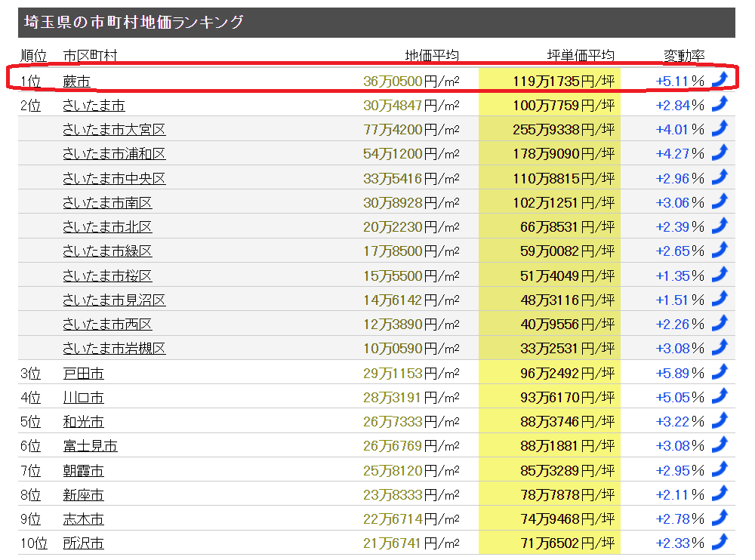Open the さいたま市大宮区 link
Screen dimensions: 755x560
coord(114,130)
